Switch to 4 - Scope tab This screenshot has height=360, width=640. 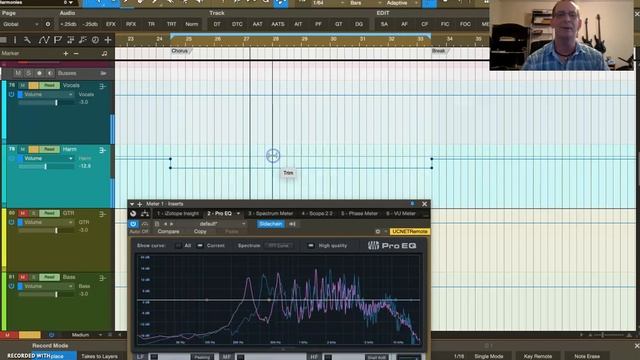[317, 213]
